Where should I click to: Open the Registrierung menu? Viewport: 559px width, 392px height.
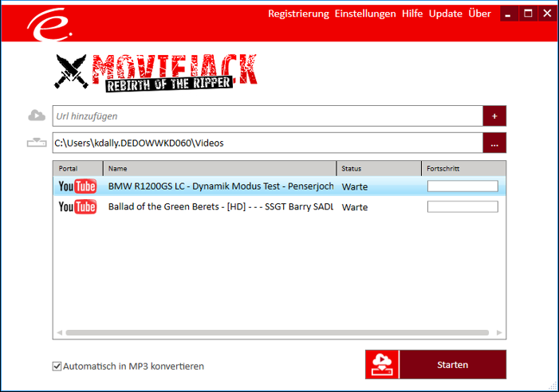(298, 14)
